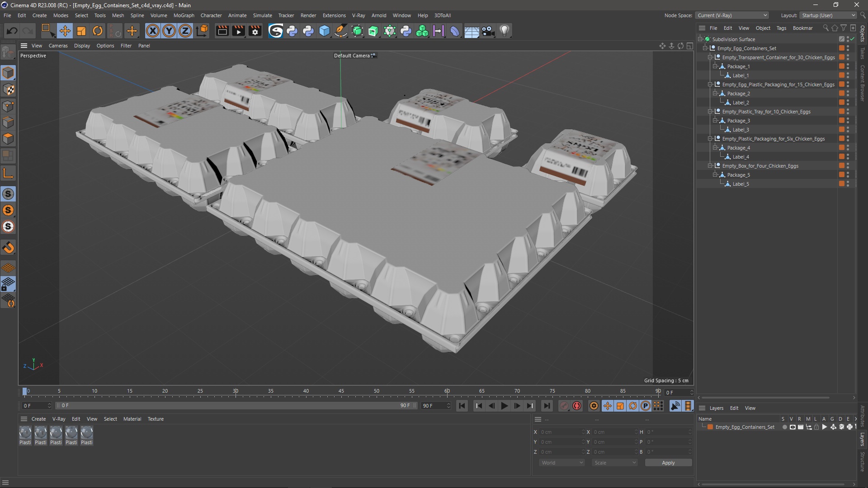Viewport: 868px width, 488px height.
Task: Open the World coordinate system dropdown
Action: click(562, 463)
